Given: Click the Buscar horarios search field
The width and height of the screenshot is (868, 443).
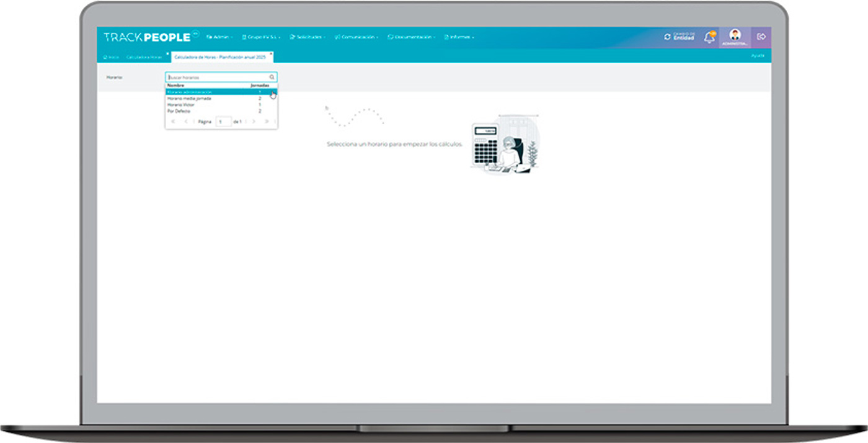Looking at the screenshot, I should coord(221,78).
